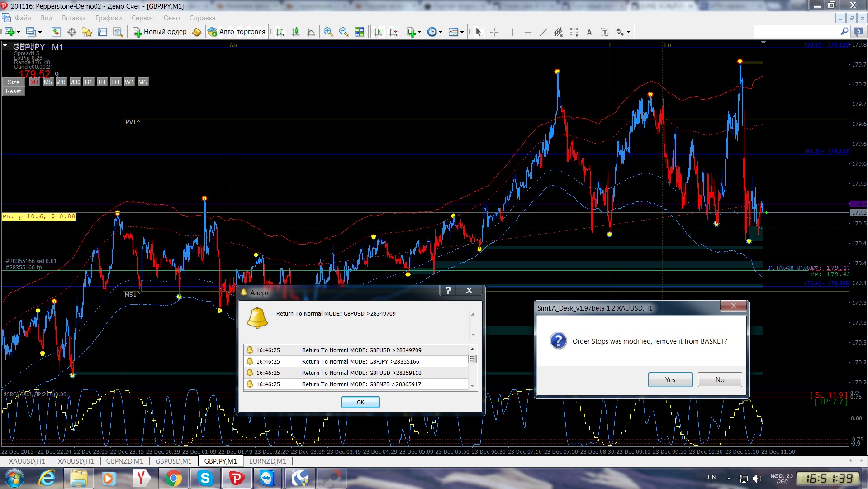Switch chart to H4 timeframe
868x489 pixels.
point(102,82)
